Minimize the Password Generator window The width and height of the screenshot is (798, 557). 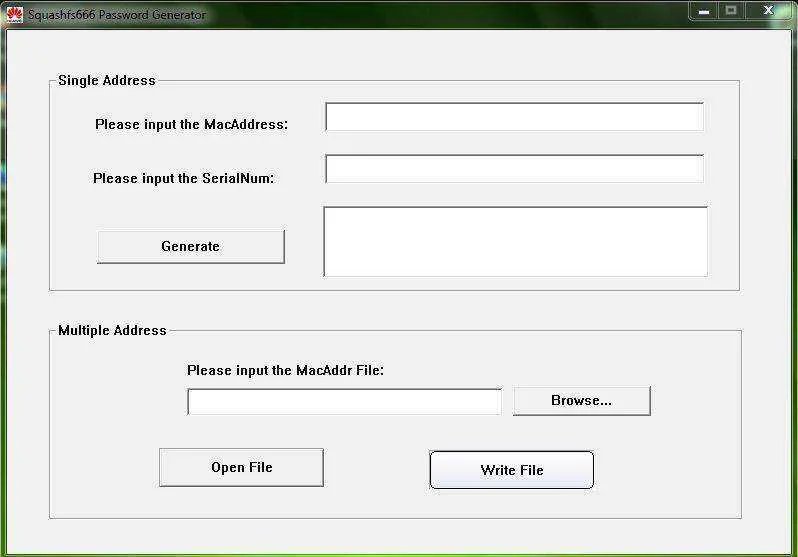tap(703, 11)
